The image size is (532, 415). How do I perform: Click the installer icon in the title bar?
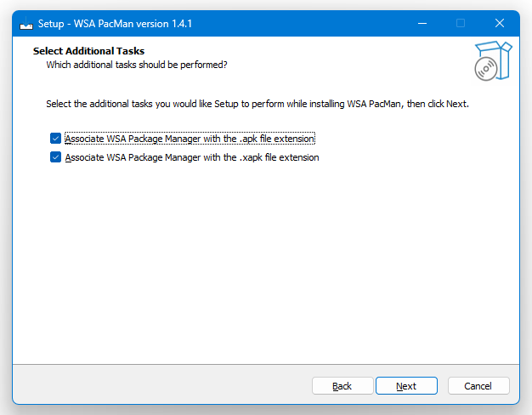(x=26, y=24)
